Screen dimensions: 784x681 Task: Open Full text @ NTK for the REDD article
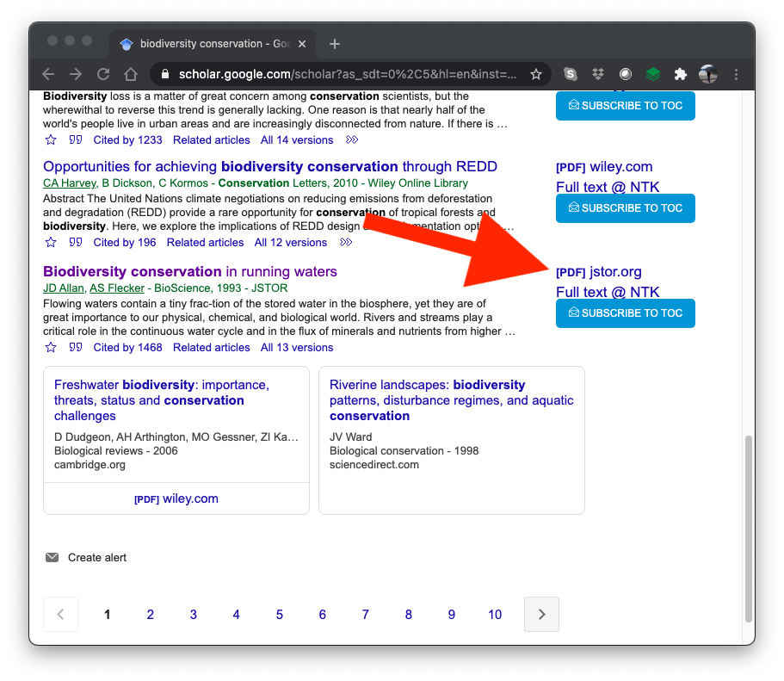pyautogui.click(x=608, y=187)
